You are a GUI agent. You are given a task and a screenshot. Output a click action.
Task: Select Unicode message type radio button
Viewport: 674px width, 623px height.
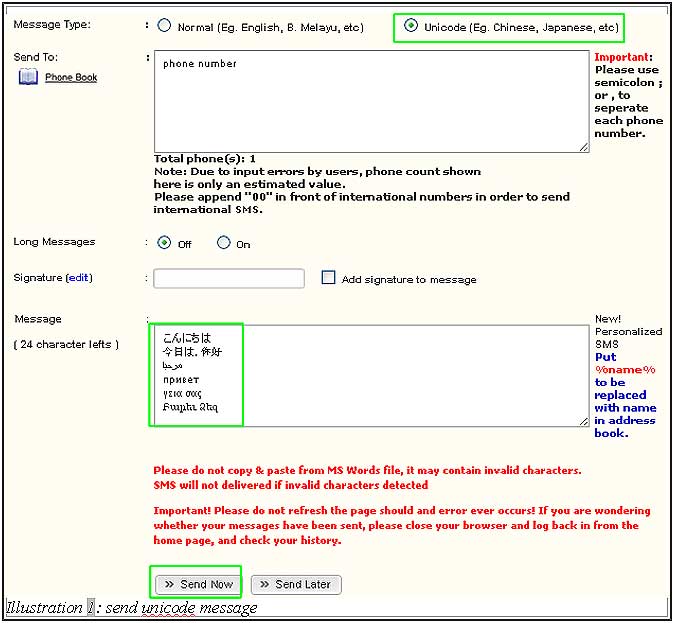(411, 25)
